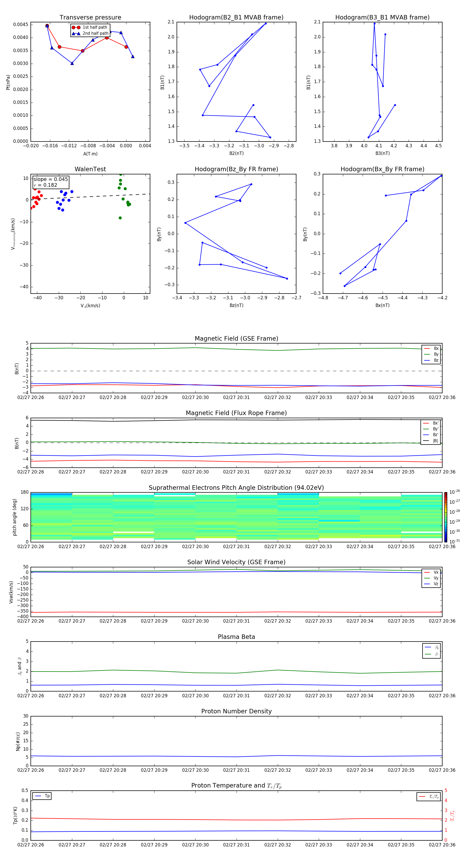Select 'Hodogram(B3_B1 MVAB frame)' title
The image size is (473, 868).
click(382, 18)
